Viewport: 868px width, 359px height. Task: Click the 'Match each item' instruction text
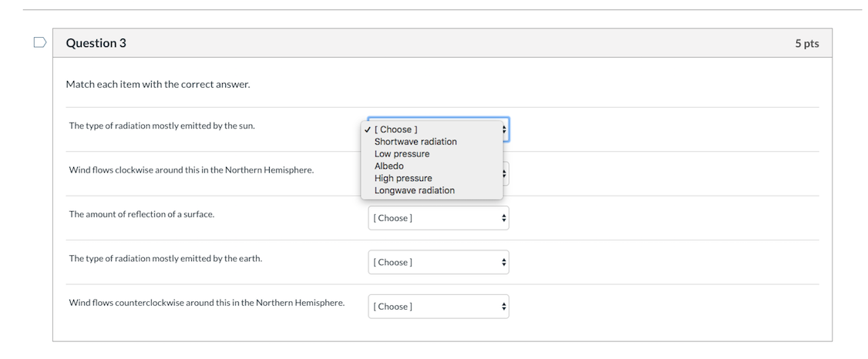click(x=158, y=85)
